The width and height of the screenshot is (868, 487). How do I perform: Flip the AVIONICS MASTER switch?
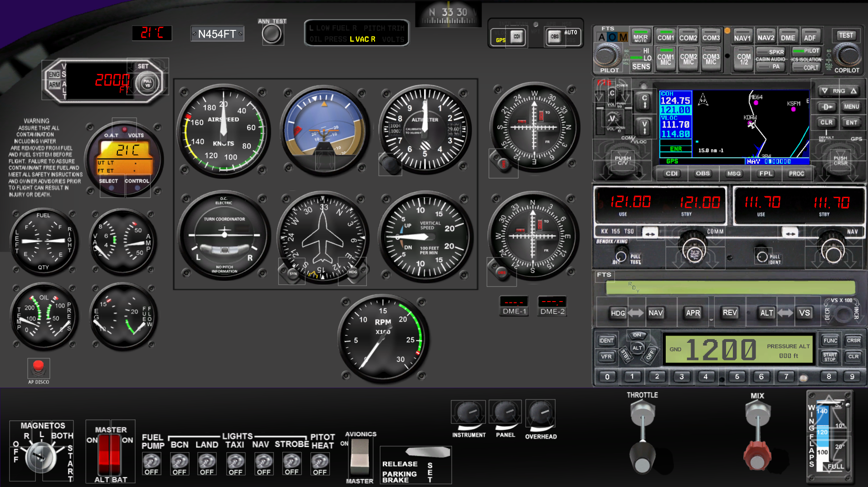(x=360, y=457)
